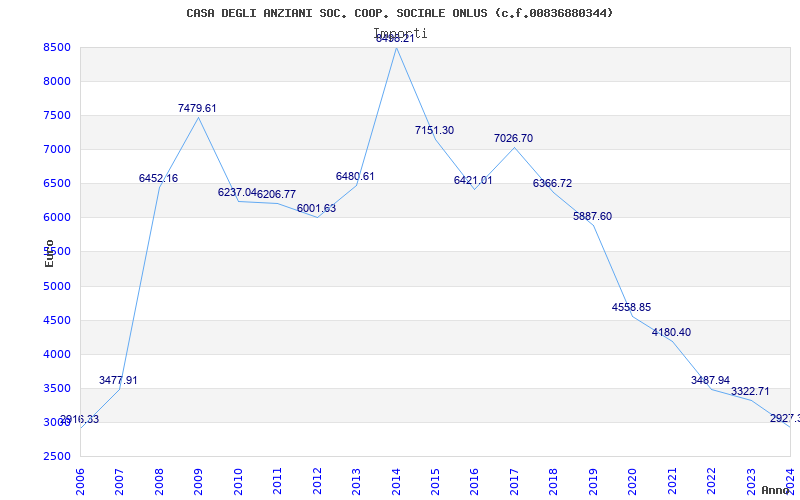Select the 2017 x-axis year label
The width and height of the screenshot is (800, 500).
point(514,481)
